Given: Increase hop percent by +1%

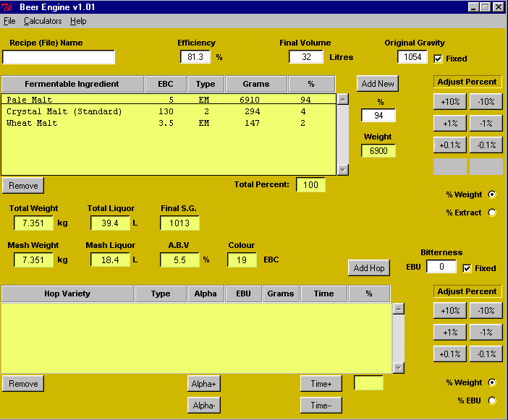Looking at the screenshot, I should click(450, 332).
